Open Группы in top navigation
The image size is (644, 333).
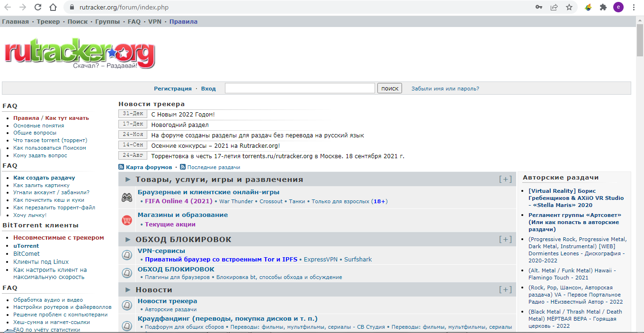pyautogui.click(x=107, y=22)
